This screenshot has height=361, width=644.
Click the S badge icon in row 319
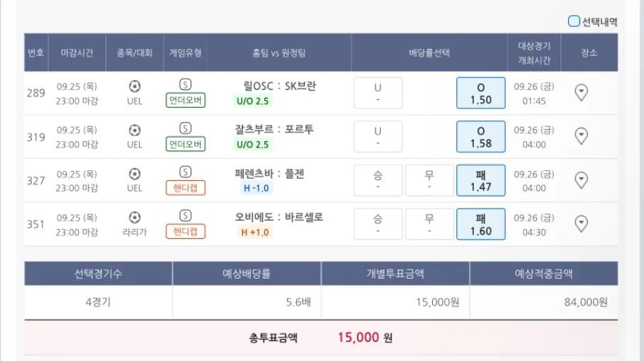click(x=186, y=128)
